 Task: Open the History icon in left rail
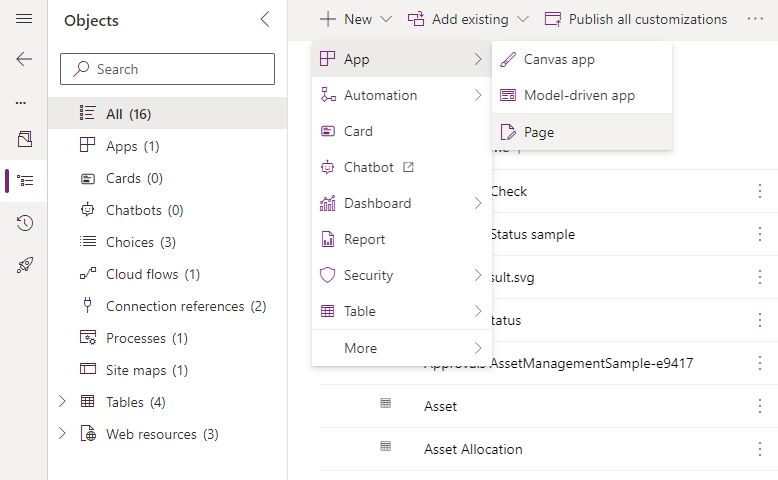25,223
